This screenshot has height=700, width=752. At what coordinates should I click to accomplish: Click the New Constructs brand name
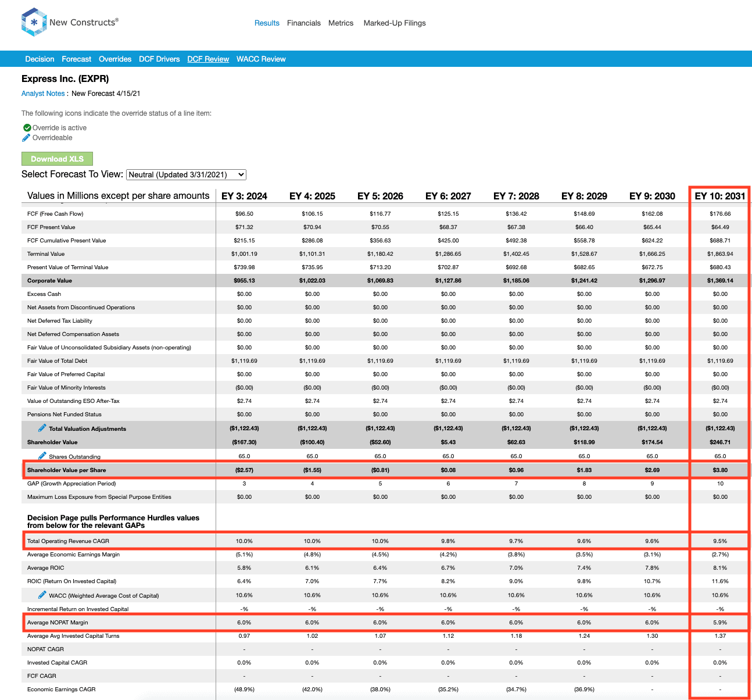pos(84,22)
